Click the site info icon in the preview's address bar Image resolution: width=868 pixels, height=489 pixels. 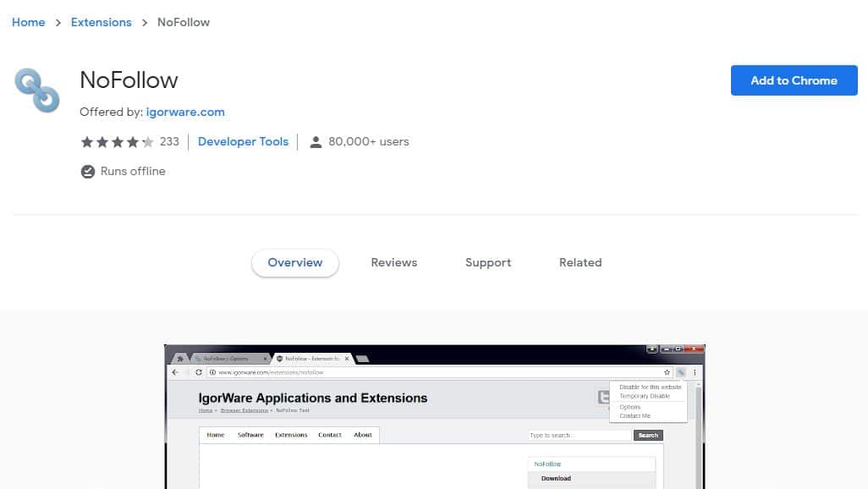pos(212,372)
